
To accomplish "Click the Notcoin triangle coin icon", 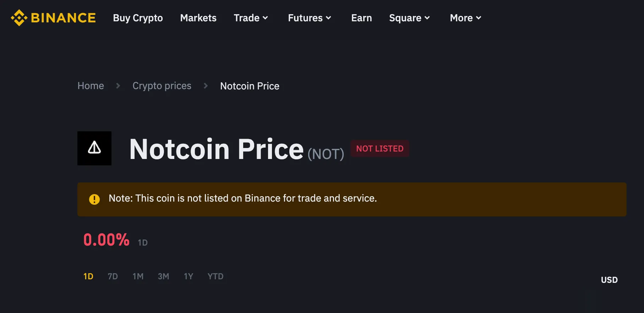I will click(x=94, y=148).
